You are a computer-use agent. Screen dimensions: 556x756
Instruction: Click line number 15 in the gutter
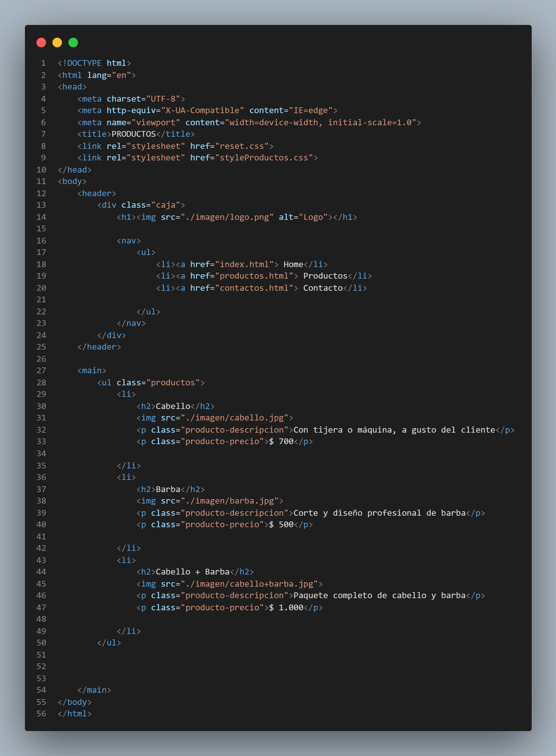click(x=42, y=229)
